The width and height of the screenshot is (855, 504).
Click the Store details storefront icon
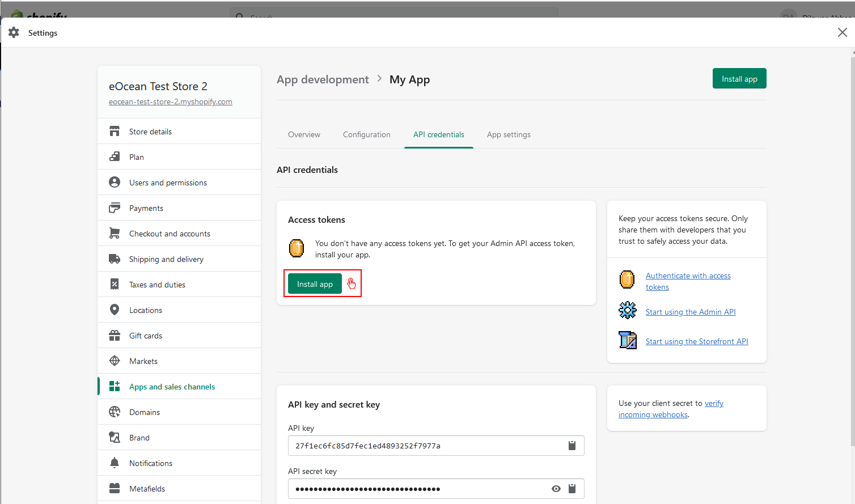coord(115,132)
